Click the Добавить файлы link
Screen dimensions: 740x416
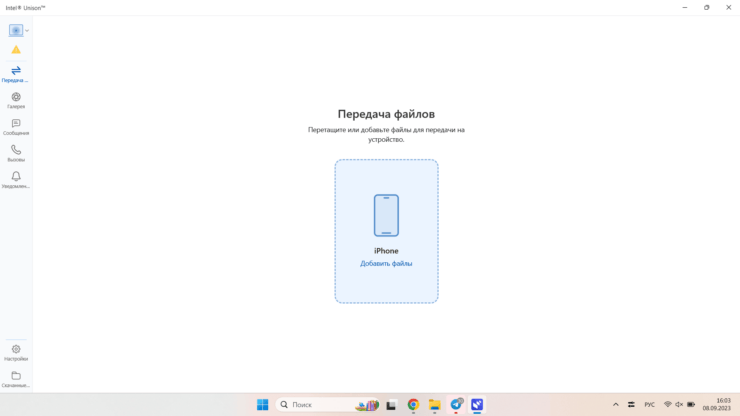(386, 263)
